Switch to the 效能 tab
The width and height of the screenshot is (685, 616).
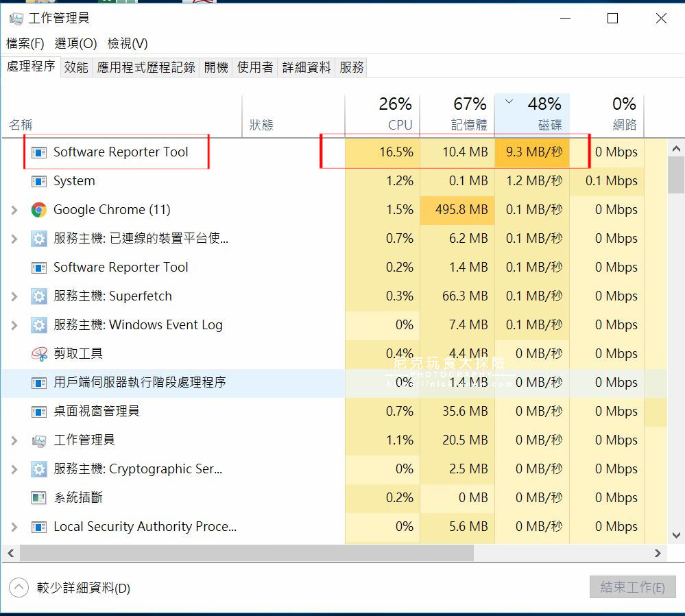click(x=76, y=67)
